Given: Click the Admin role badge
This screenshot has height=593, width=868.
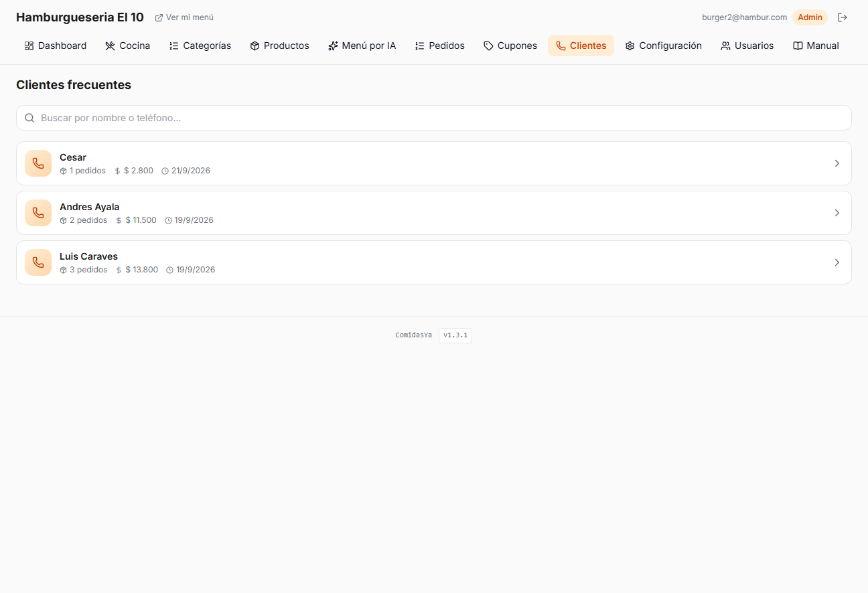Looking at the screenshot, I should click(810, 17).
